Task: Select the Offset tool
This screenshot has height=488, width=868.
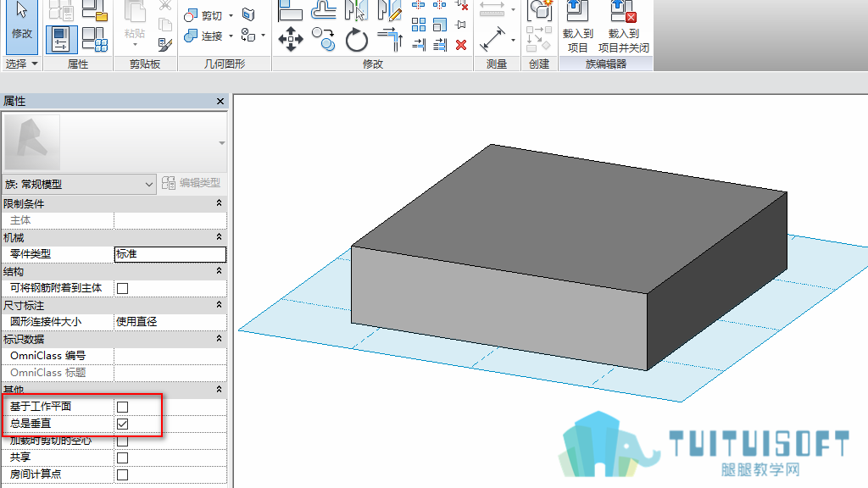Action: tap(323, 10)
